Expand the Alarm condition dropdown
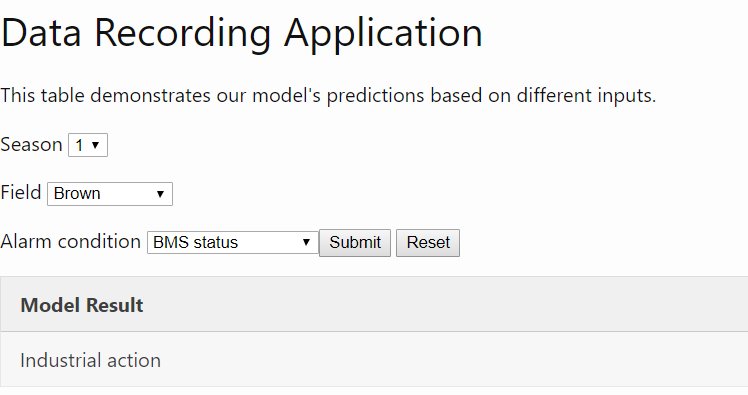The width and height of the screenshot is (748, 395). coord(232,242)
